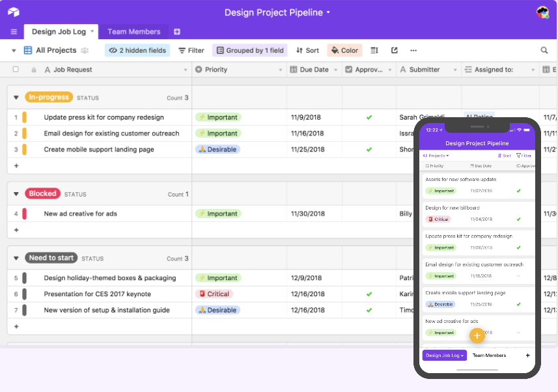Add a new table with the plus icon

click(177, 32)
